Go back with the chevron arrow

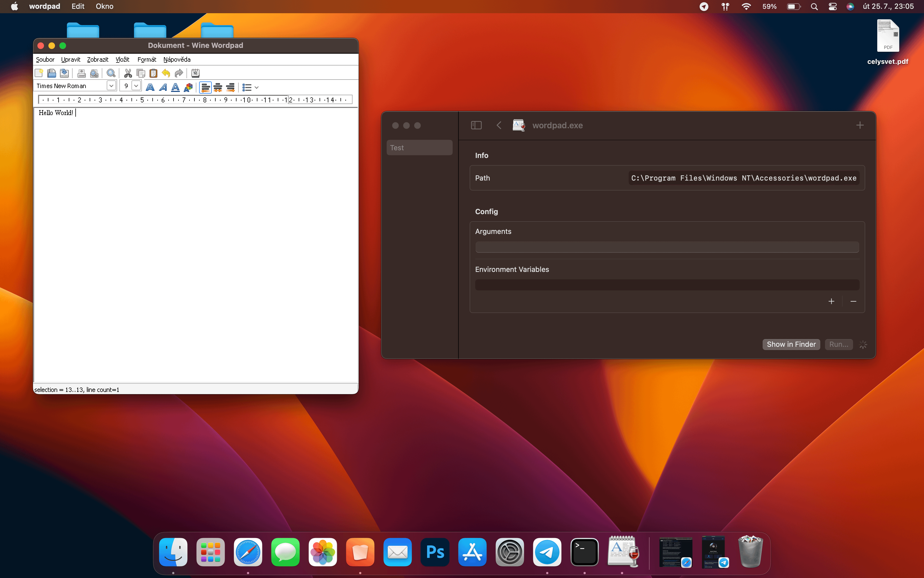pos(499,126)
